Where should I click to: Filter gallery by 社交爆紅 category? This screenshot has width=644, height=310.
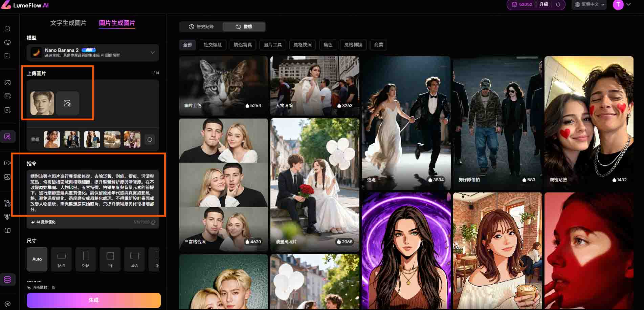tap(213, 45)
